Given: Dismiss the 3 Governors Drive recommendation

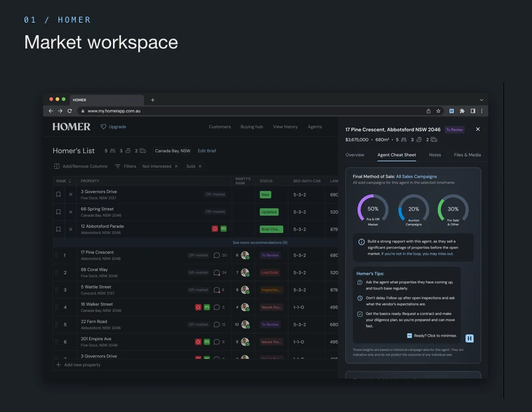Looking at the screenshot, I should (70, 194).
